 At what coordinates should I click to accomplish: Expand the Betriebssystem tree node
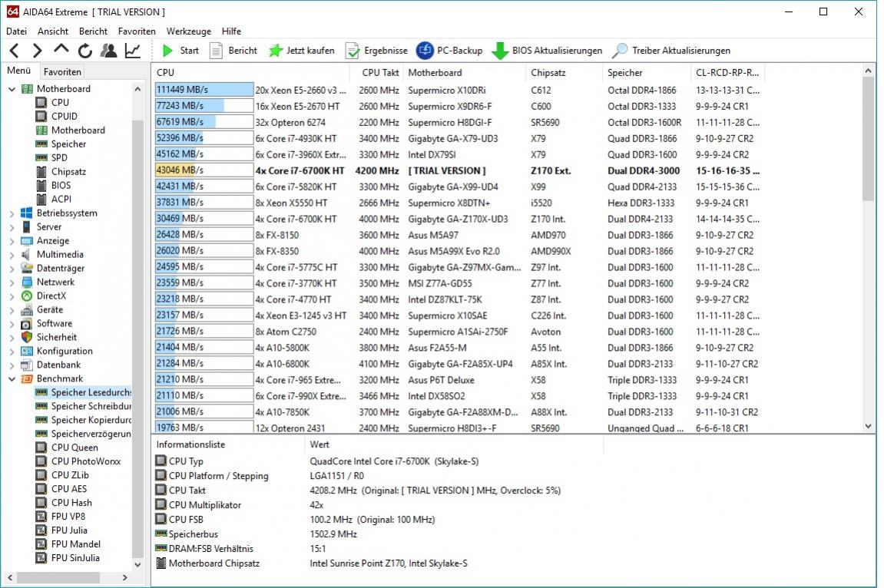click(12, 213)
